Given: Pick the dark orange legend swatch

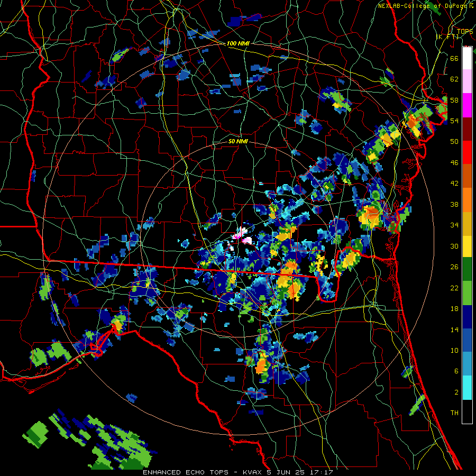Looking at the screenshot, I should coord(467,176).
